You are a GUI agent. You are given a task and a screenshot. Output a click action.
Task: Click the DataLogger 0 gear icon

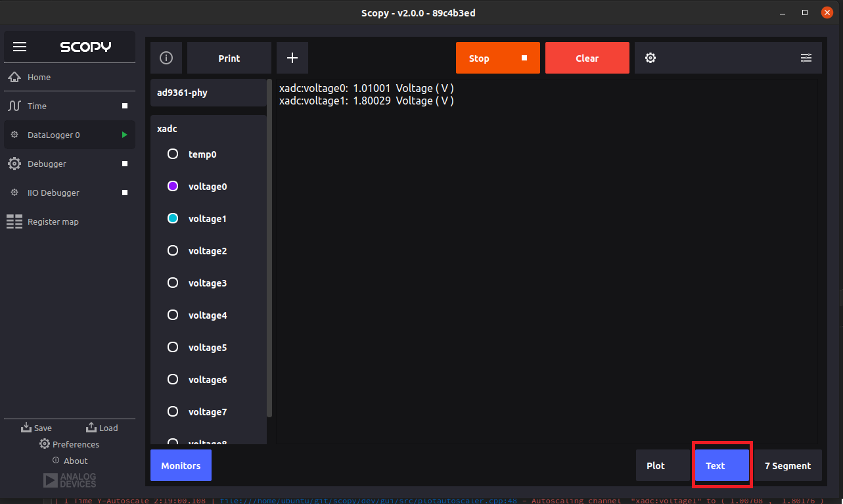point(14,135)
